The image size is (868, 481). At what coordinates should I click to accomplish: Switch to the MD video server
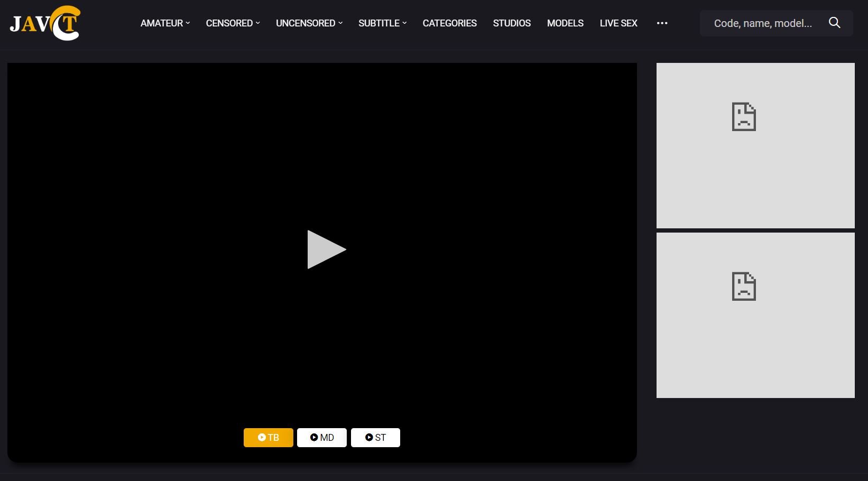(x=321, y=438)
